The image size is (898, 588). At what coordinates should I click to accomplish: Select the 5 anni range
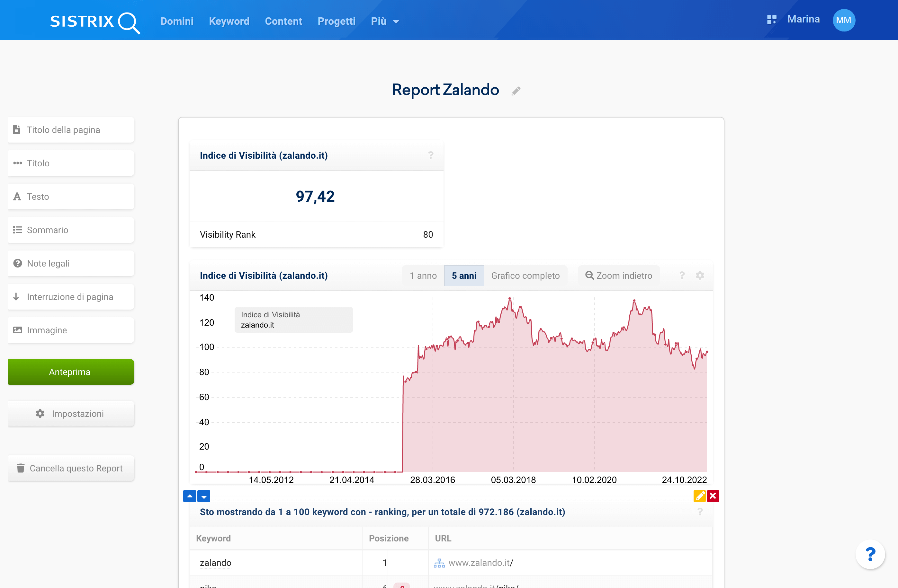click(464, 276)
